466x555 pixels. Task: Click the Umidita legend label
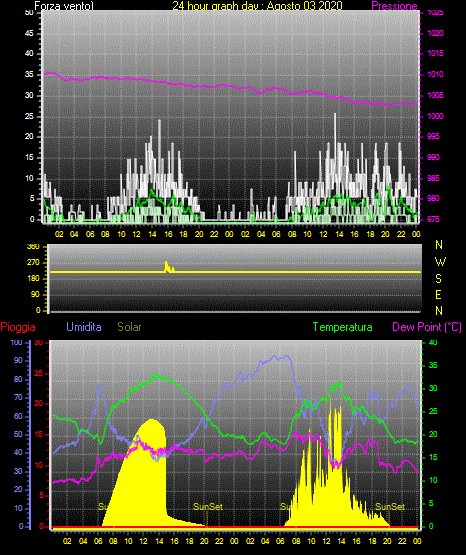click(x=84, y=327)
